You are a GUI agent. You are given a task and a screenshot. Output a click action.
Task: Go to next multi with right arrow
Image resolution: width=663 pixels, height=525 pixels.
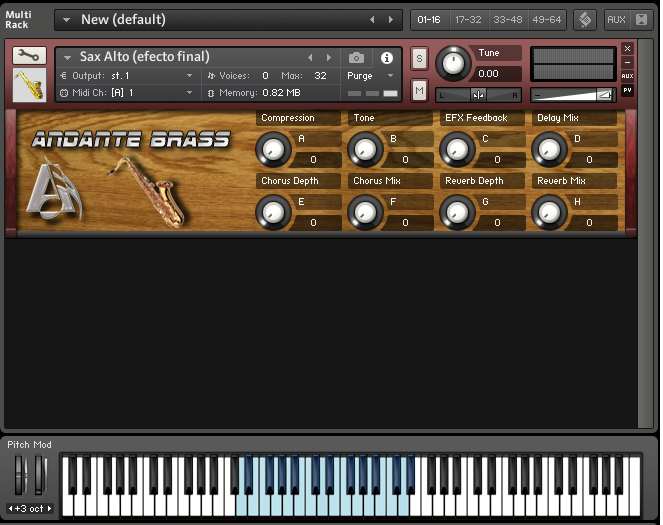[x=390, y=19]
